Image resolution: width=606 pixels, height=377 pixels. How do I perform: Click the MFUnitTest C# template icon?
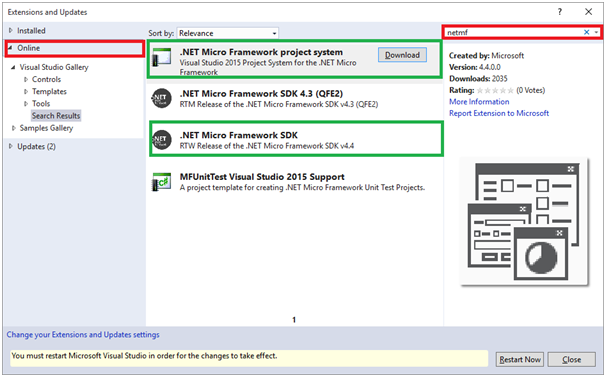click(x=162, y=181)
